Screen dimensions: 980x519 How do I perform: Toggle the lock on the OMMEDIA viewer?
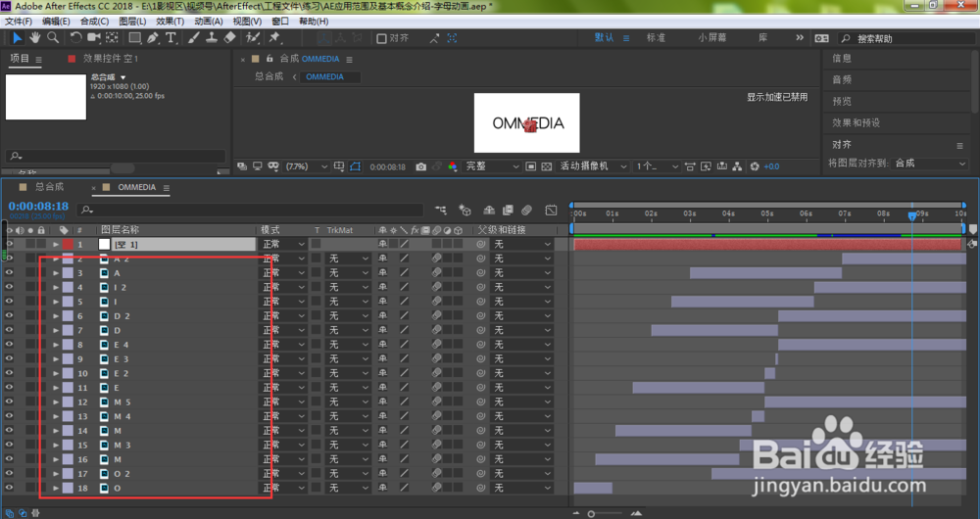pyautogui.click(x=269, y=59)
